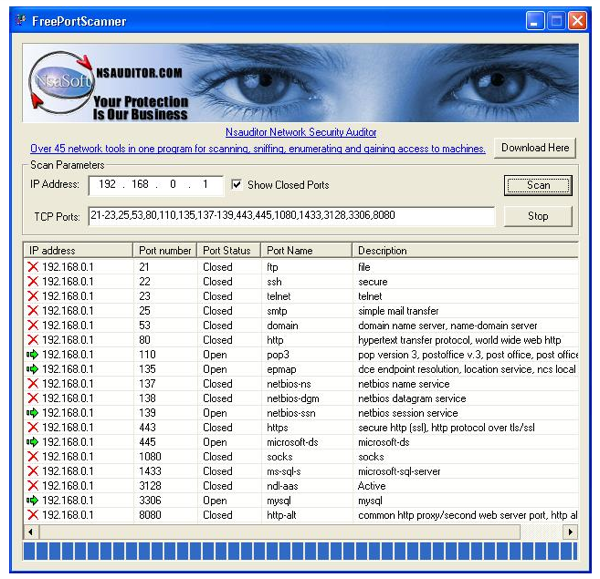The image size is (600, 579).
Task: Click the red X icon on the http-alt row
Action: point(33,515)
